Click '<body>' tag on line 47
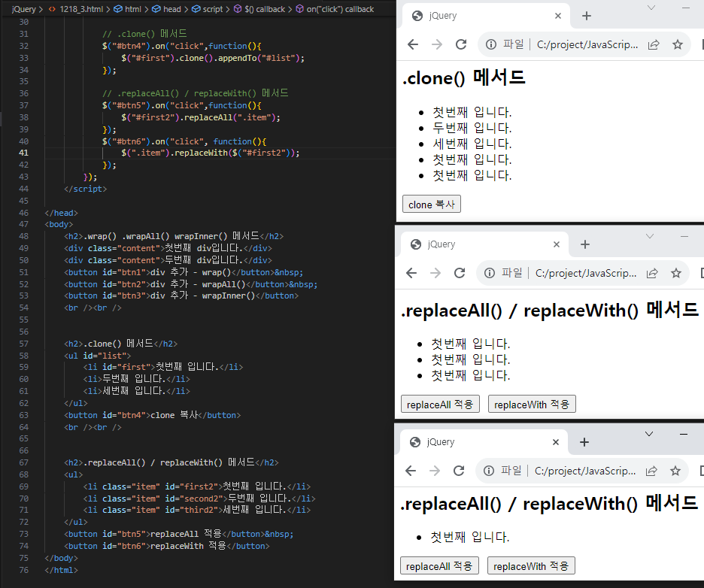The width and height of the screenshot is (704, 588). click(59, 224)
